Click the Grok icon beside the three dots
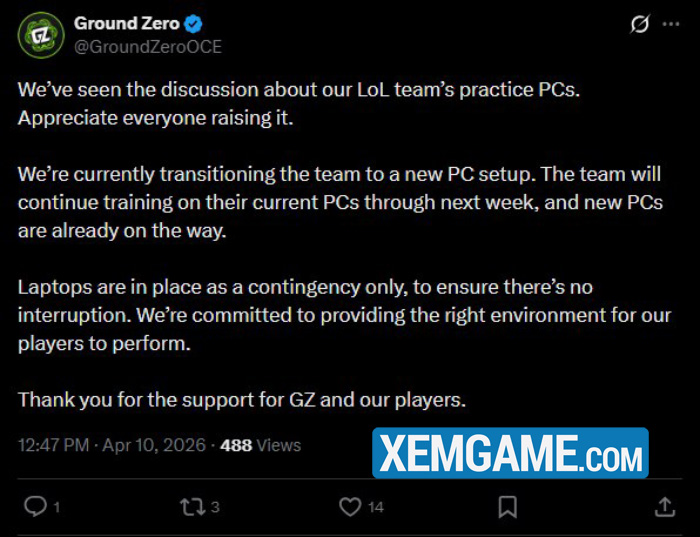The height and width of the screenshot is (537, 700). click(639, 25)
